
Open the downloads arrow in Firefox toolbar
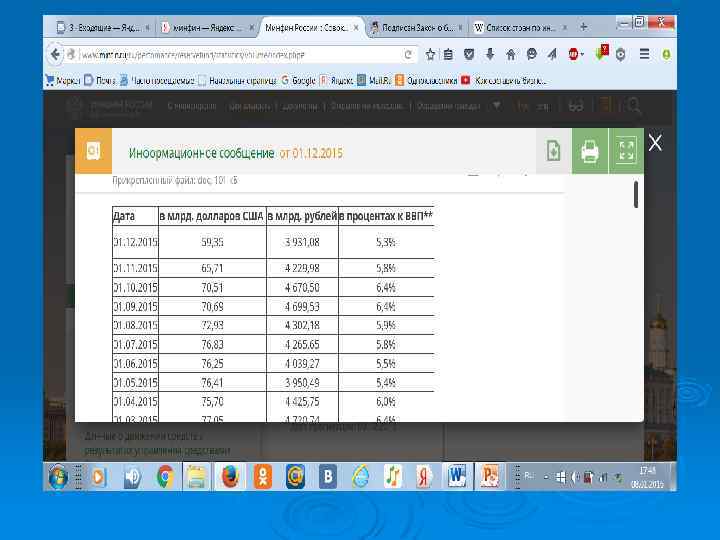(x=490, y=55)
